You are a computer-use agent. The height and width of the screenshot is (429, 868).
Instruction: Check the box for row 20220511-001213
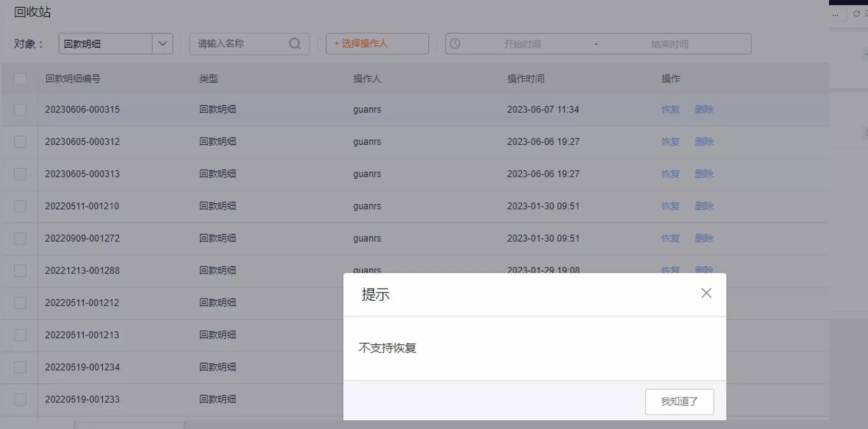20,335
